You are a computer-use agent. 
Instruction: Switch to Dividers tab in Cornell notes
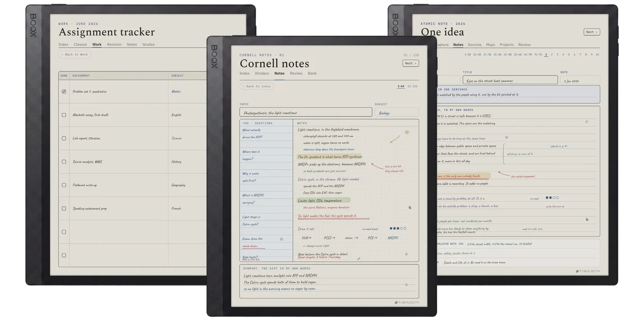(262, 73)
